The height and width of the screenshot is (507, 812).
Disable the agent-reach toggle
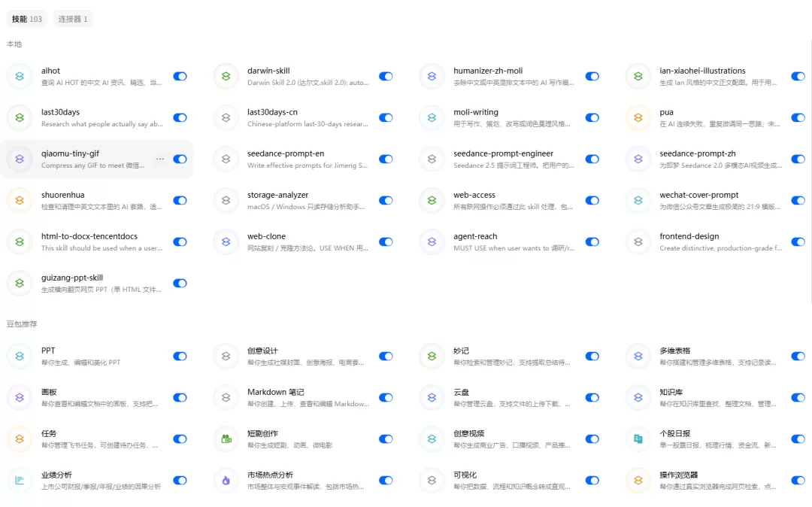[x=592, y=242]
